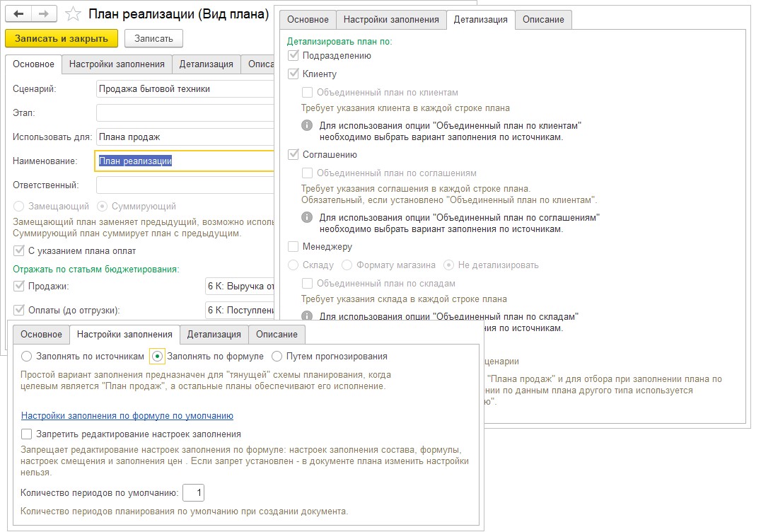View info icon about объединенный план по соглашениям
761x532 pixels.
(307, 217)
